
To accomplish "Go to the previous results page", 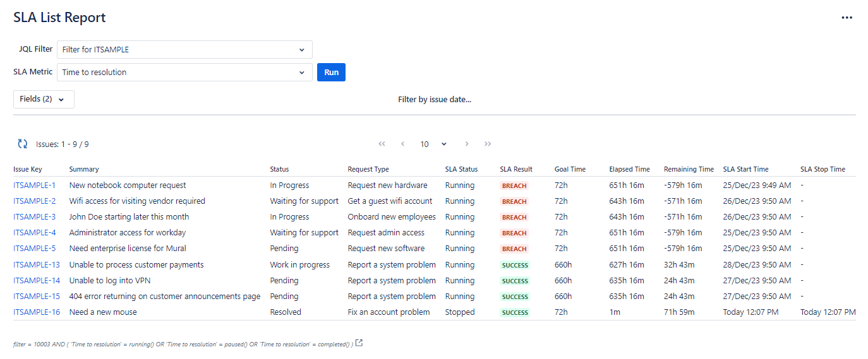I will click(x=402, y=144).
